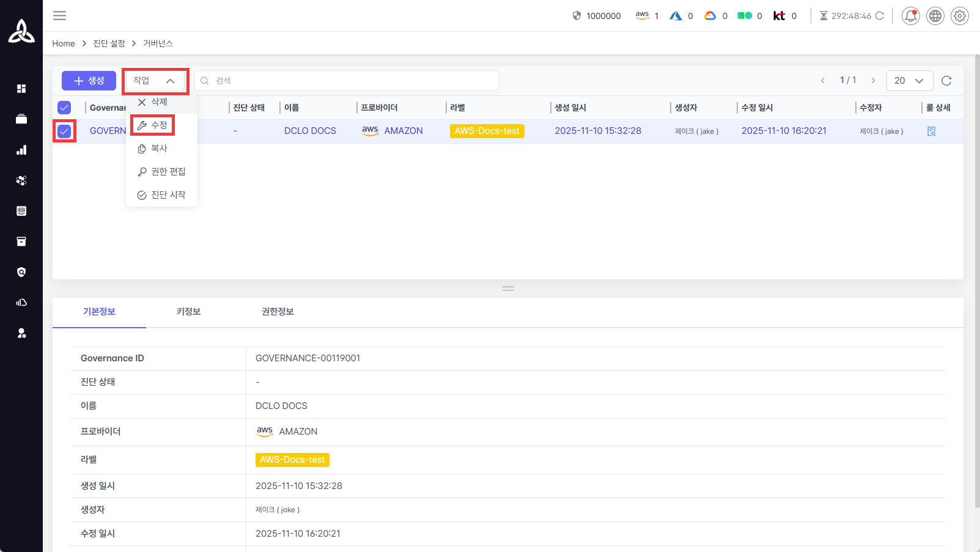Switch to the 키정보 tab

(x=188, y=312)
